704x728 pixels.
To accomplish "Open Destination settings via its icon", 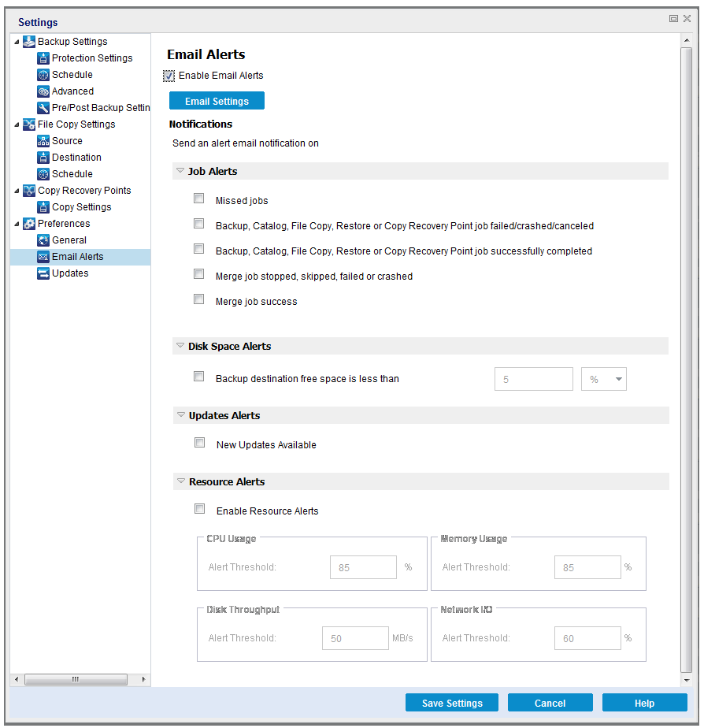I will coord(43,157).
